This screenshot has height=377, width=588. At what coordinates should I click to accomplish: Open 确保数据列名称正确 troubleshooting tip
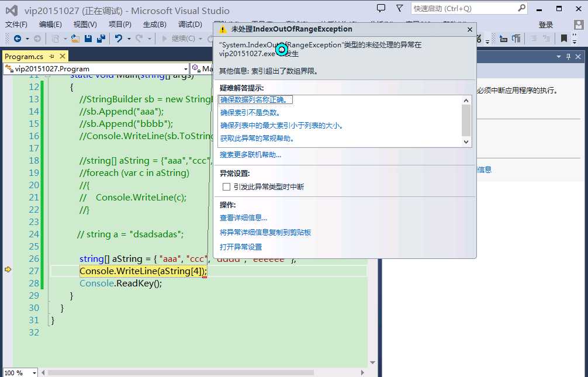(255, 100)
